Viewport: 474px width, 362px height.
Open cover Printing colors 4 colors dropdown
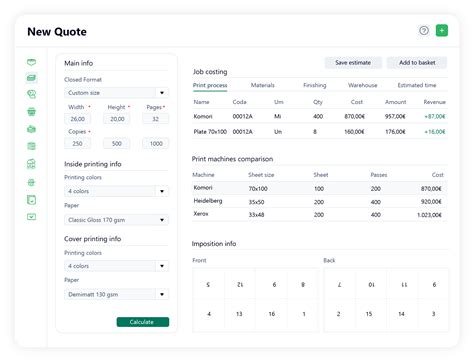116,266
